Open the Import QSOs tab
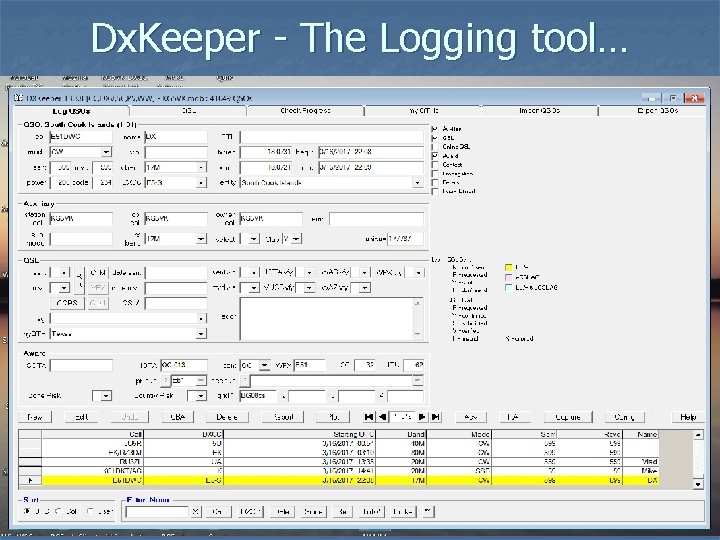The image size is (720, 540). point(540,111)
